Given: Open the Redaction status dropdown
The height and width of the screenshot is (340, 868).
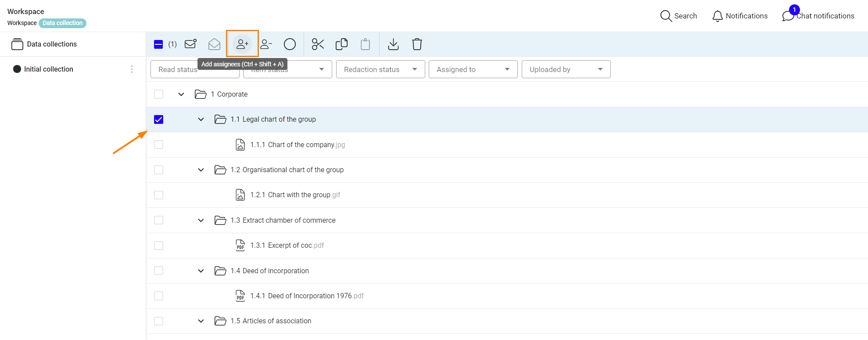Looking at the screenshot, I should point(380,69).
